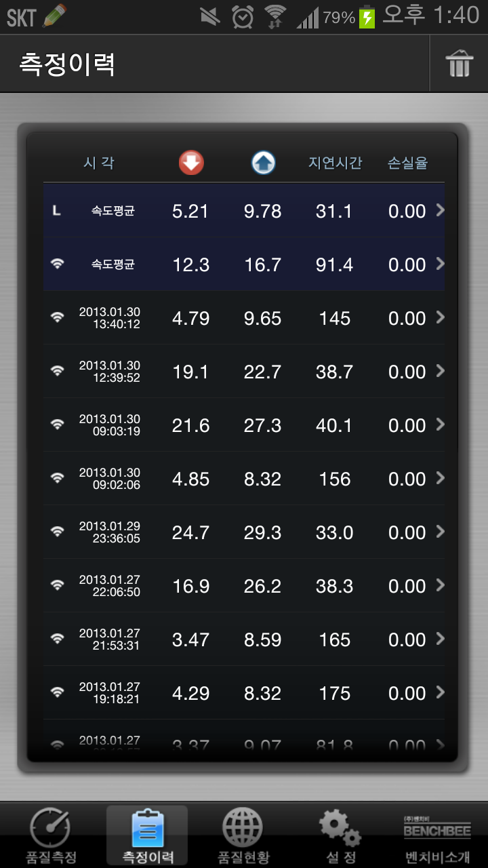Click upload value 27.3
Viewport: 488px width, 868px height.
point(263,426)
